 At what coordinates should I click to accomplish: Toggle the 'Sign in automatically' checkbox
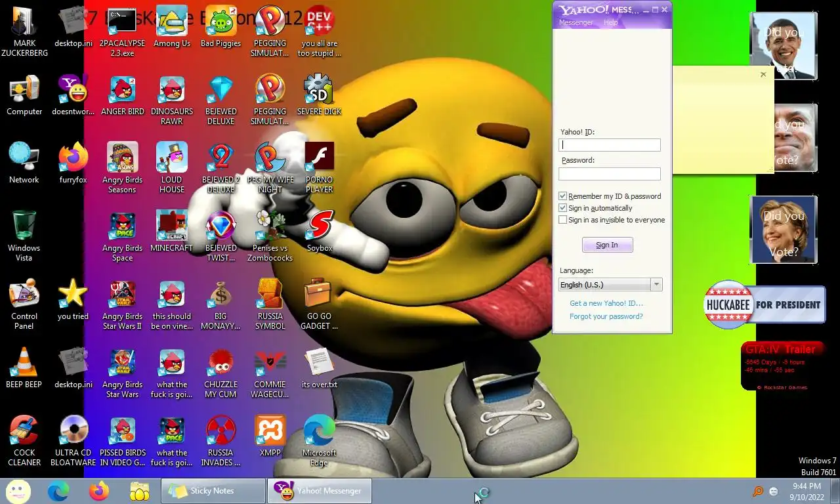(562, 208)
